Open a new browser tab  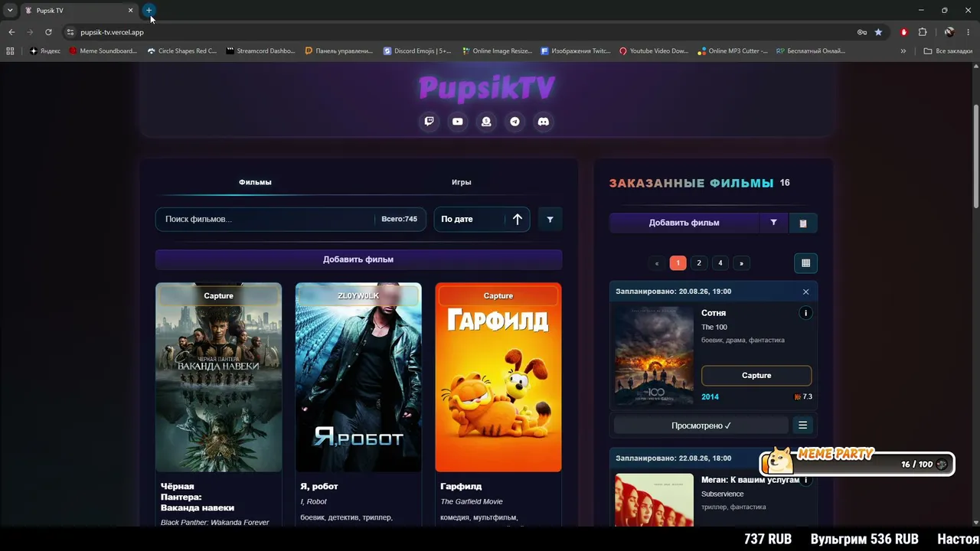[x=149, y=11]
